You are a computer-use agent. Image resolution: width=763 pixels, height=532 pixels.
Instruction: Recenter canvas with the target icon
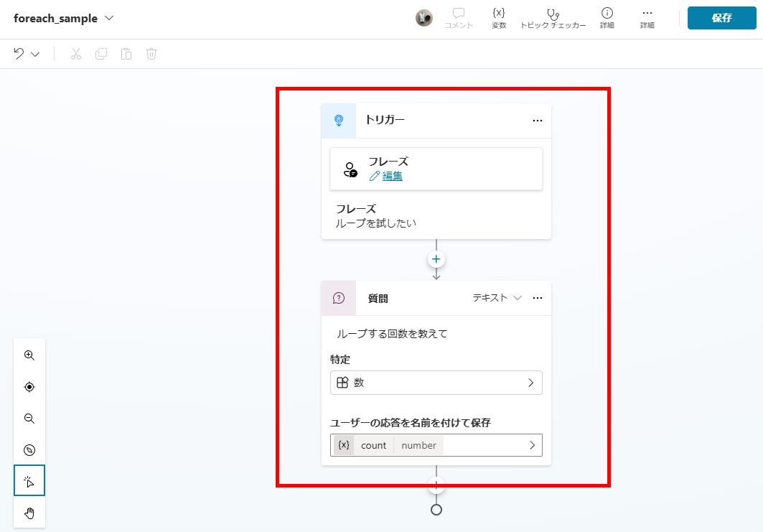(x=29, y=387)
